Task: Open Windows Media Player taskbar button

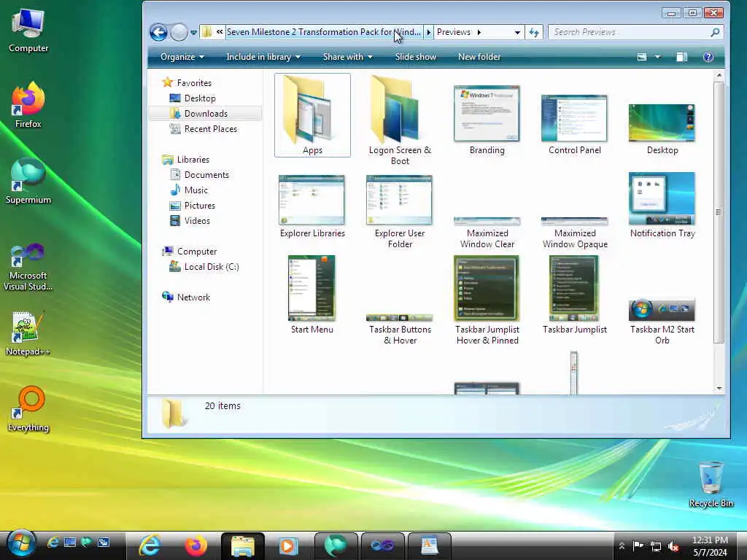Action: point(289,545)
